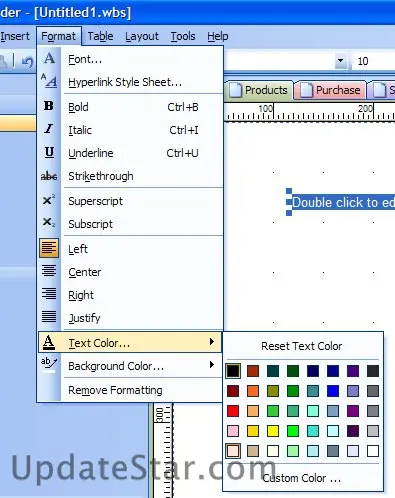Click the Hyperlink Style Sheet icon
This screenshot has width=395, height=498.
coord(49,81)
